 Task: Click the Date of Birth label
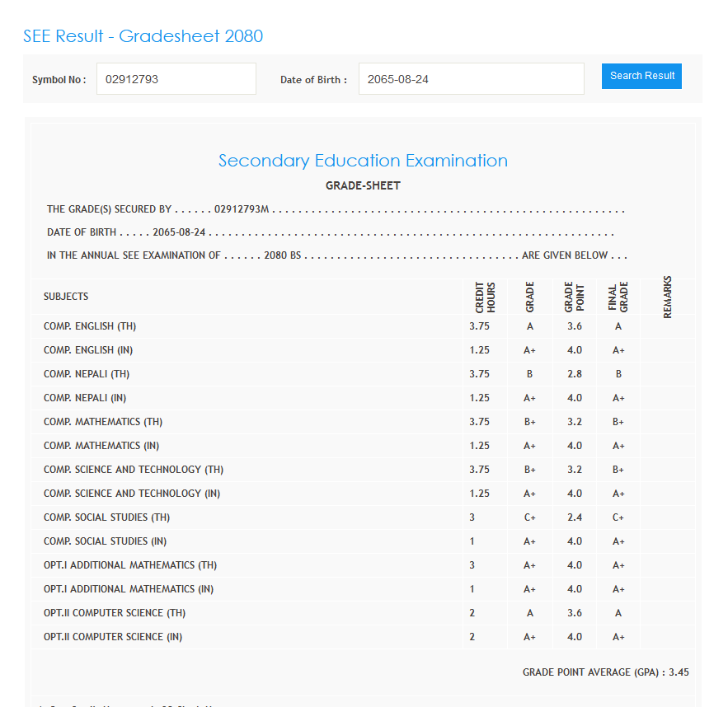pyautogui.click(x=313, y=80)
